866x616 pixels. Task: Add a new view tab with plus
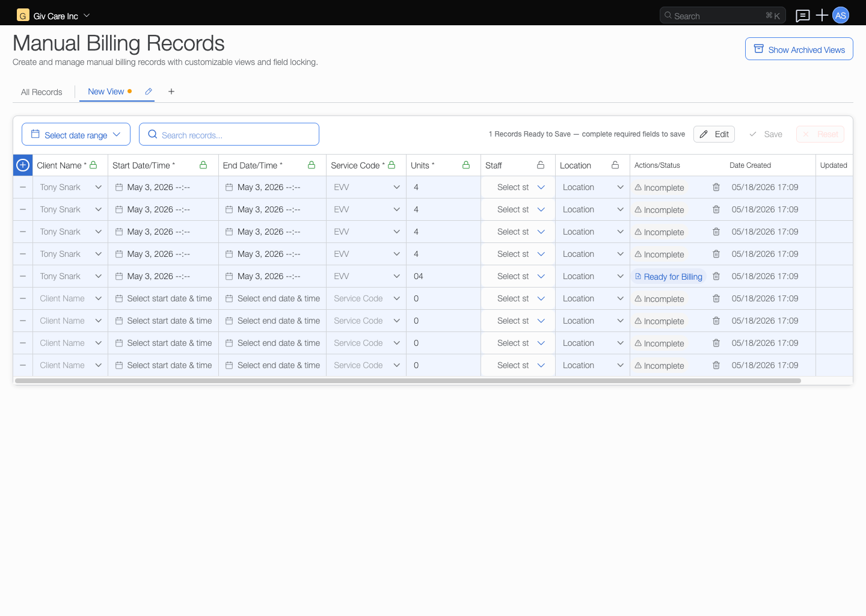point(171,91)
